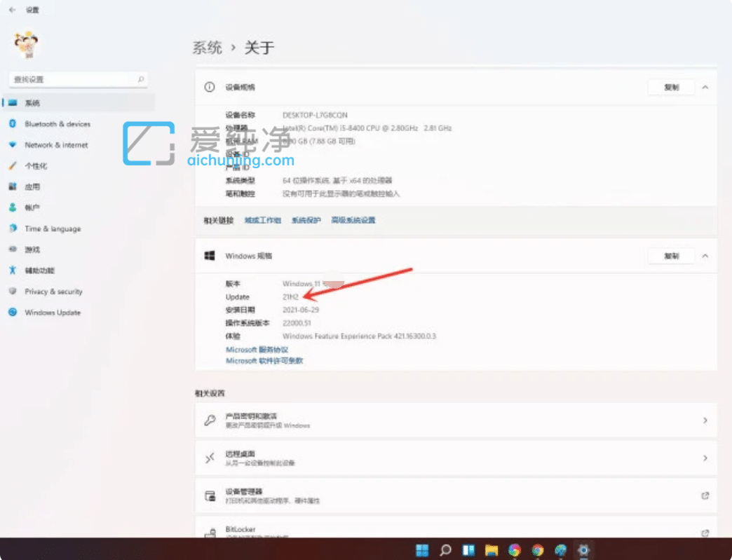Screen dimensions: 732x560
Task: Click the Windows logo icon in specifications header
Action: pos(210,256)
